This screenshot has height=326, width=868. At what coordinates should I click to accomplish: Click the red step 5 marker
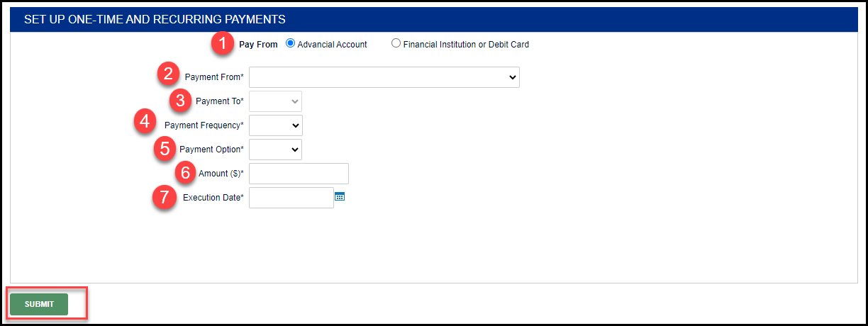tap(165, 149)
